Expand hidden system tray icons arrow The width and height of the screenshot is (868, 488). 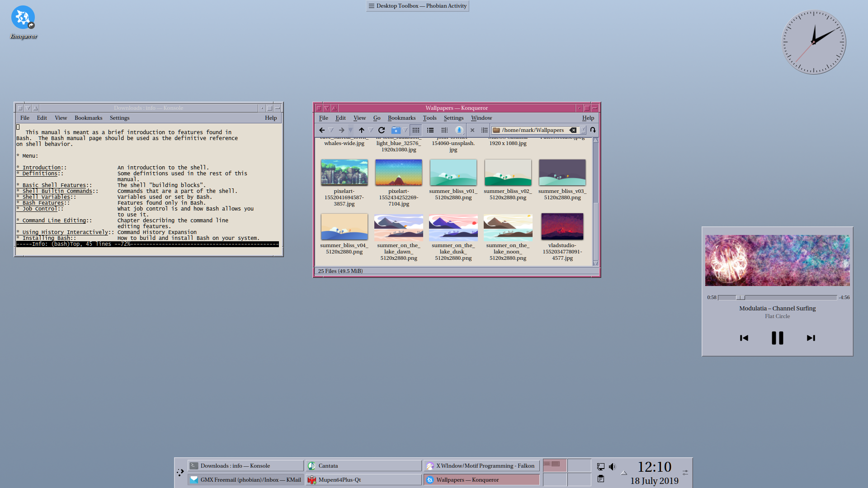pyautogui.click(x=624, y=473)
